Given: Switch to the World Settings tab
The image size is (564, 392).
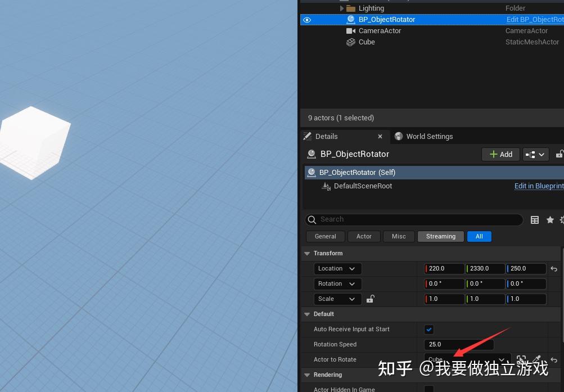Looking at the screenshot, I should click(x=429, y=136).
